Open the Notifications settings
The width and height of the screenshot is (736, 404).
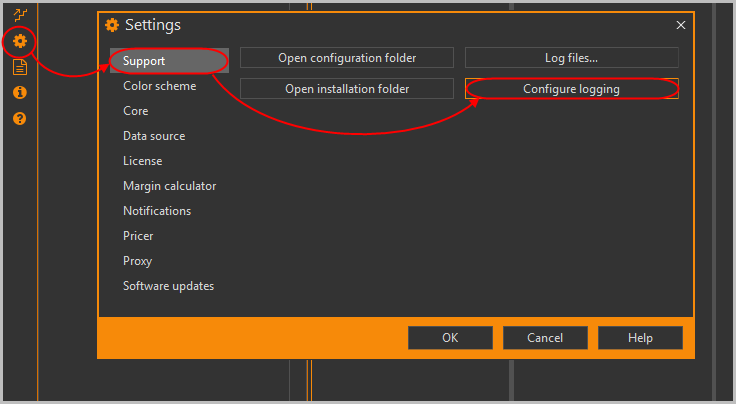pyautogui.click(x=157, y=211)
